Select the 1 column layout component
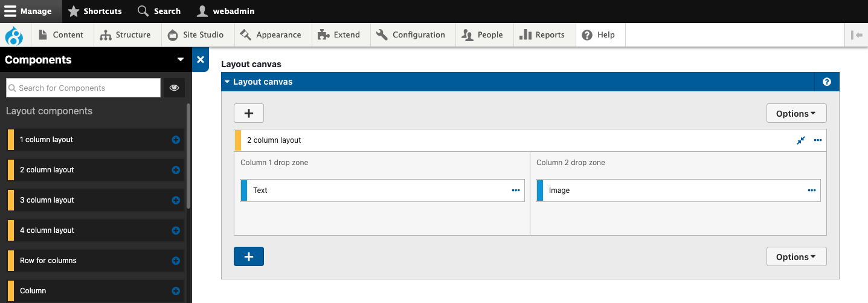The height and width of the screenshot is (303, 868). pos(95,140)
